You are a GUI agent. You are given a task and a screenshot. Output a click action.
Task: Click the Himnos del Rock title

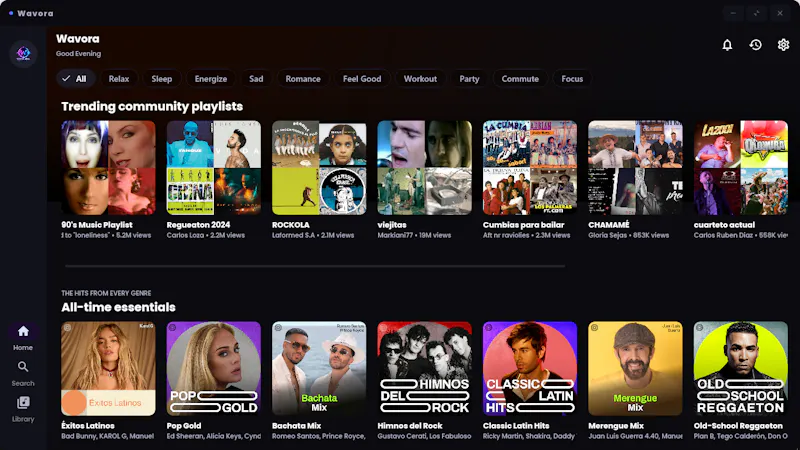pos(410,426)
